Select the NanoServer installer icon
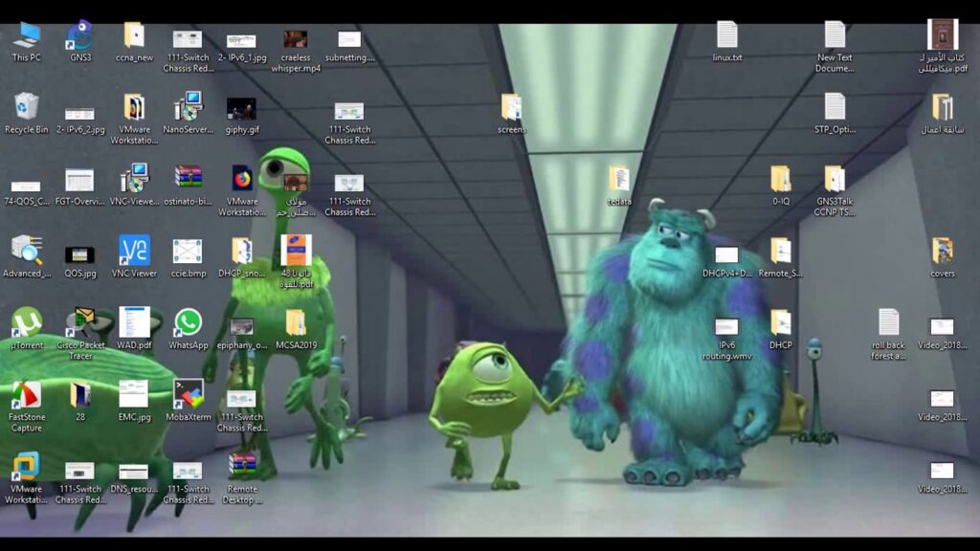This screenshot has width=980, height=551. point(188,107)
